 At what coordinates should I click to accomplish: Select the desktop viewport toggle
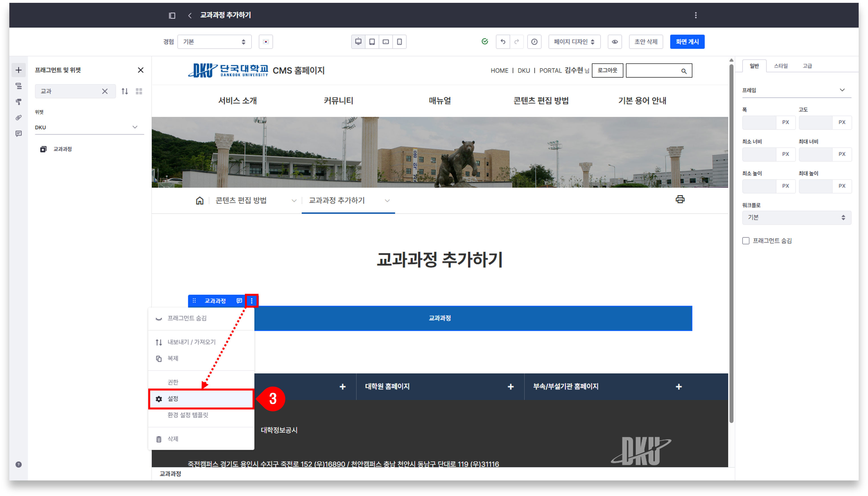pos(358,42)
